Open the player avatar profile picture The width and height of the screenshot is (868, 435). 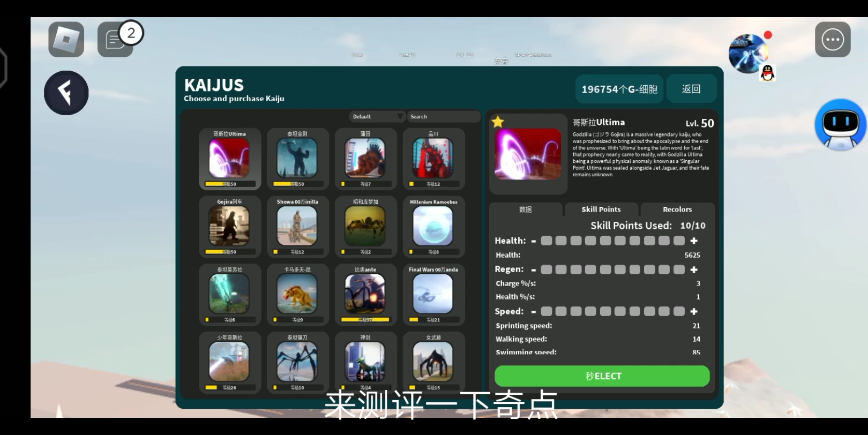749,54
